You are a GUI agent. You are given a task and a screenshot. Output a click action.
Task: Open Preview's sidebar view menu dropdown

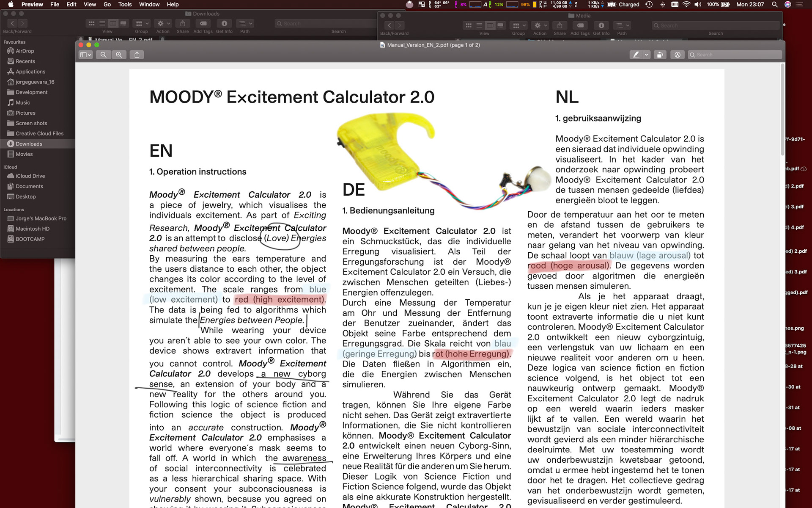pos(85,55)
